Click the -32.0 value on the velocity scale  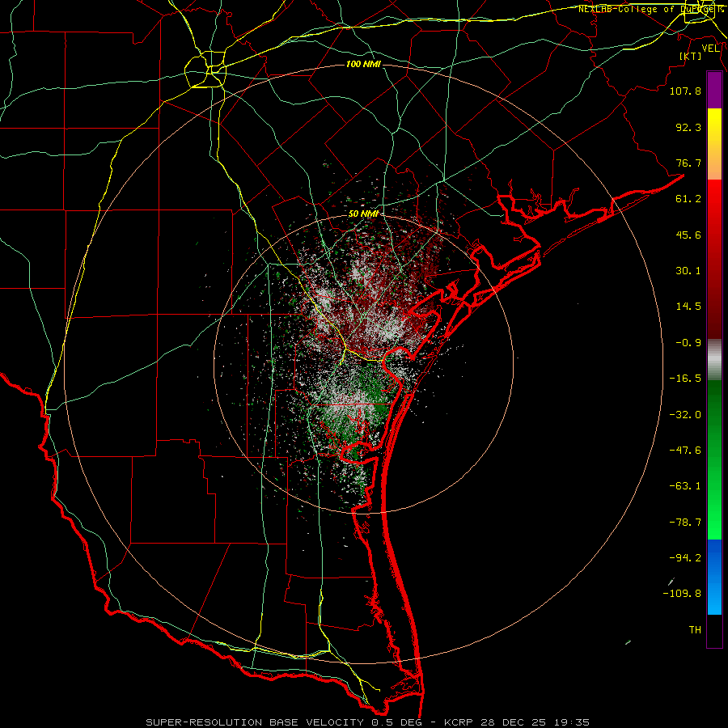click(x=685, y=415)
